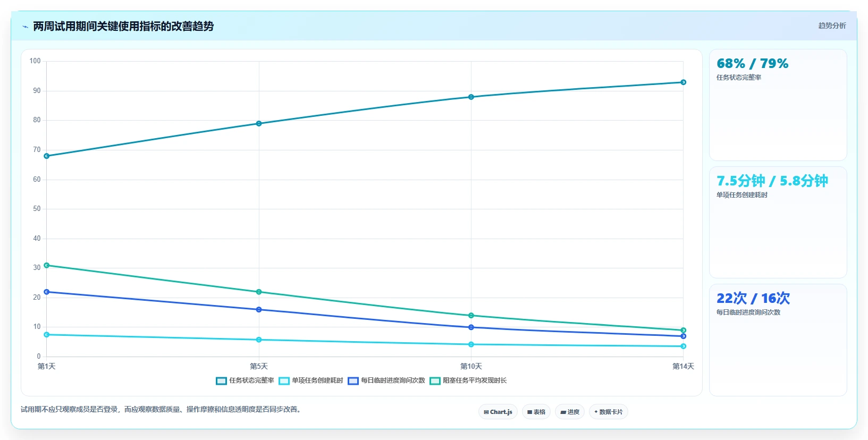Toggle the 每日临时进度询问次数 legend item
868x440 pixels.
(386, 380)
